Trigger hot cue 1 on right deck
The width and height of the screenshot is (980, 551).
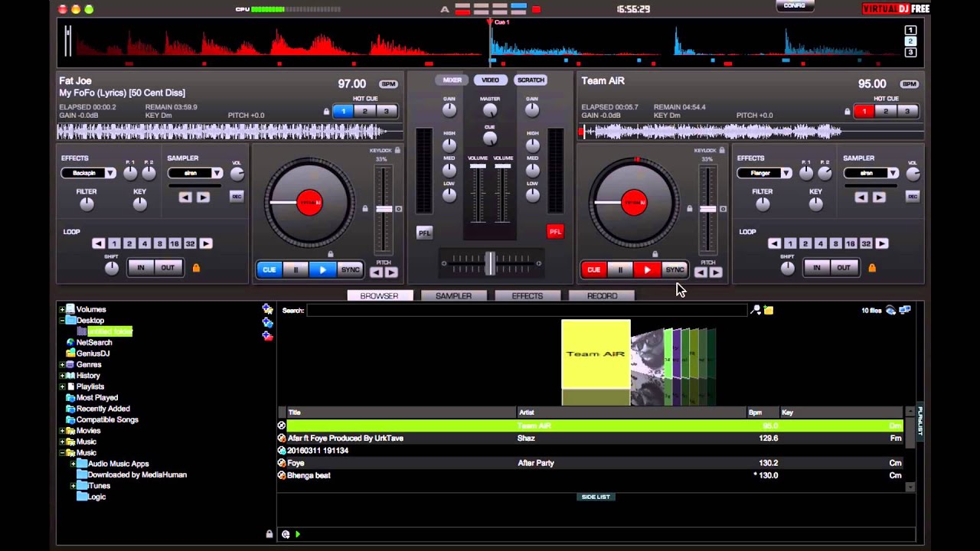(864, 111)
